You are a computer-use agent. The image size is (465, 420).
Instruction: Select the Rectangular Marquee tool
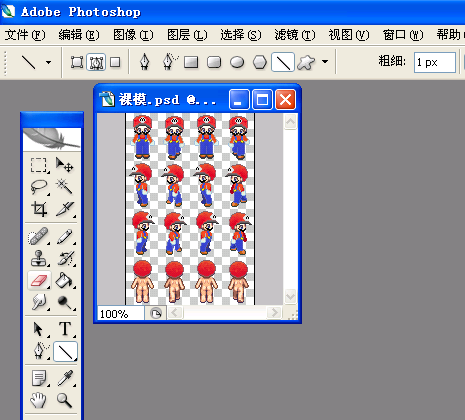coord(39,165)
